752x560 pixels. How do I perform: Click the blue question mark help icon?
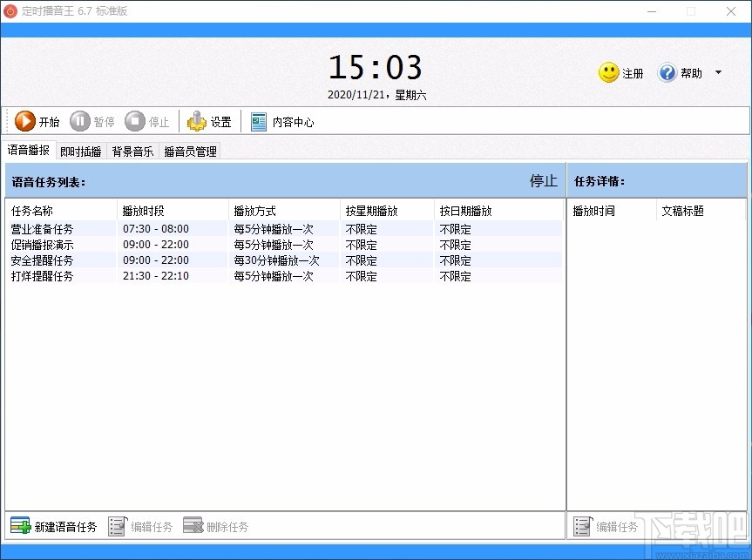point(667,73)
